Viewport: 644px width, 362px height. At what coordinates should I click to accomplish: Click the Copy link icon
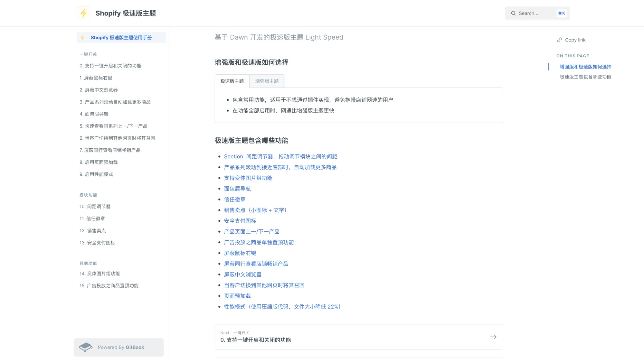[x=559, y=40]
